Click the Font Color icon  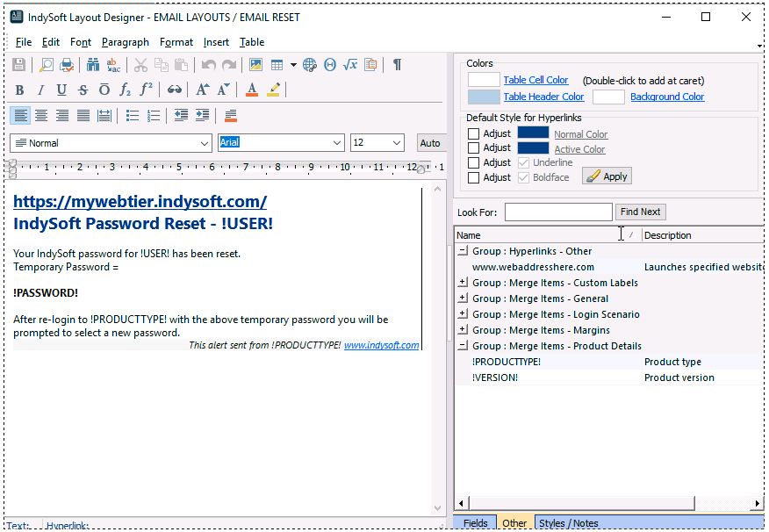pos(252,90)
